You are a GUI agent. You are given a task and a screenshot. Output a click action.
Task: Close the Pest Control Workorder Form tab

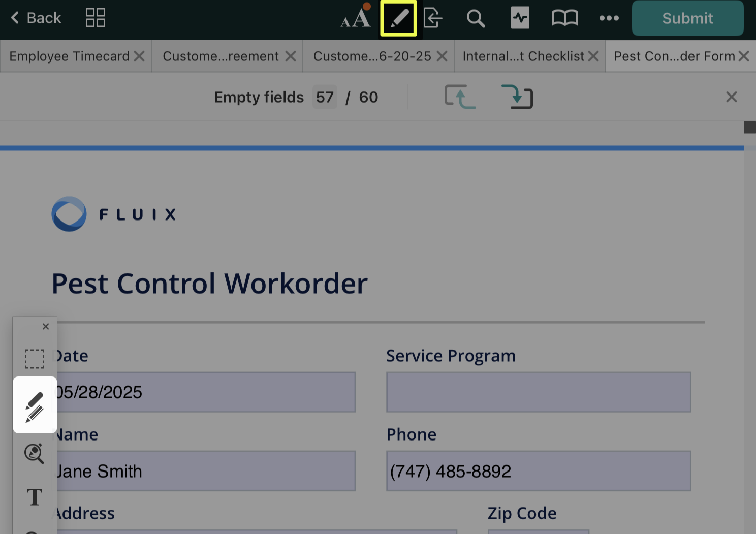click(x=744, y=56)
